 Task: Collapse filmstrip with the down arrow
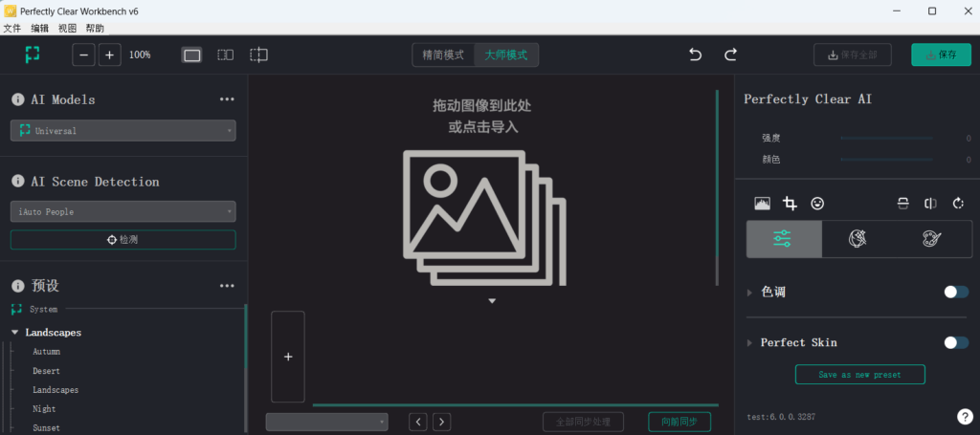pyautogui.click(x=492, y=301)
